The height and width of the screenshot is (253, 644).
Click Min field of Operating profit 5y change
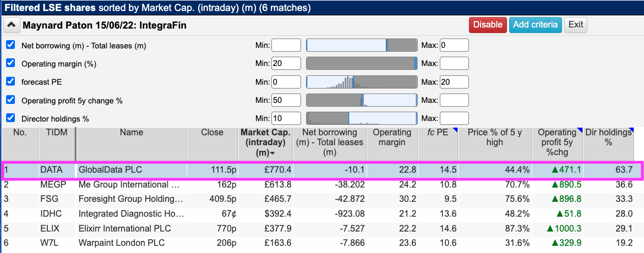pyautogui.click(x=286, y=100)
